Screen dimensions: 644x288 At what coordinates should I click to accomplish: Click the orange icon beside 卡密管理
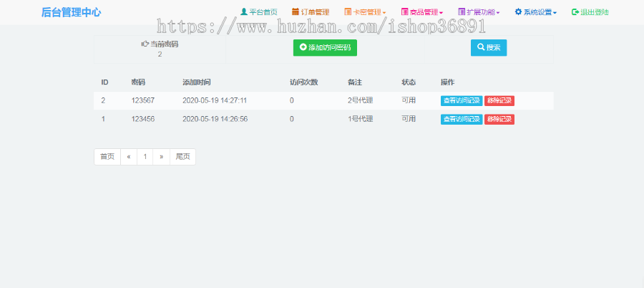348,12
